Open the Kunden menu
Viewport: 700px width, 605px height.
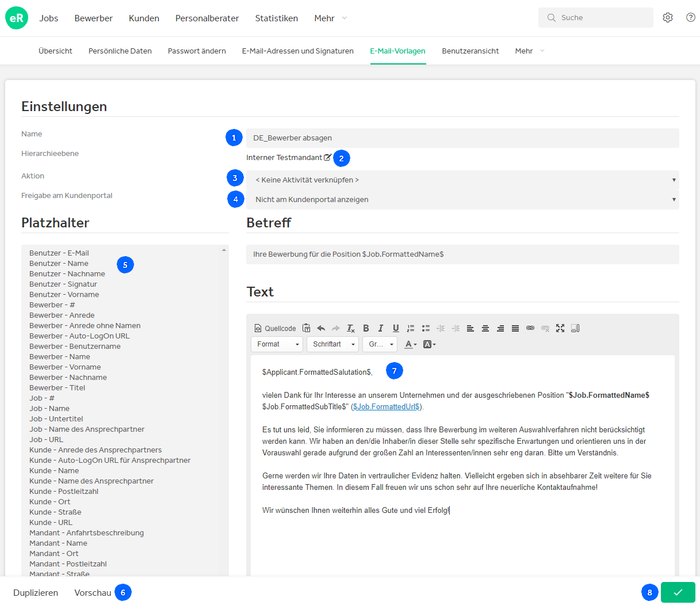point(144,18)
